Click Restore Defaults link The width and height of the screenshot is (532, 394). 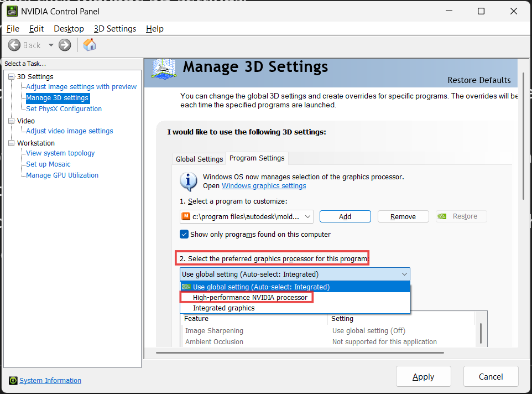click(x=479, y=80)
